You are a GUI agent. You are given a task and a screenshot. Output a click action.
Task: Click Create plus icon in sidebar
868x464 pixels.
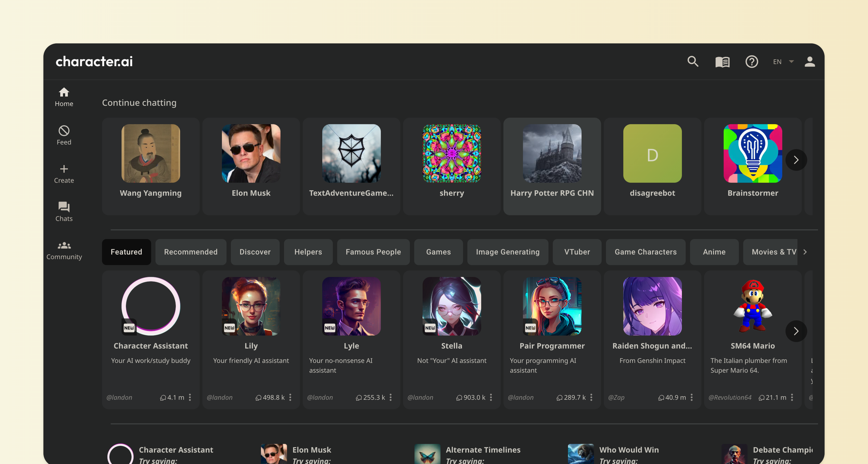[x=64, y=174]
